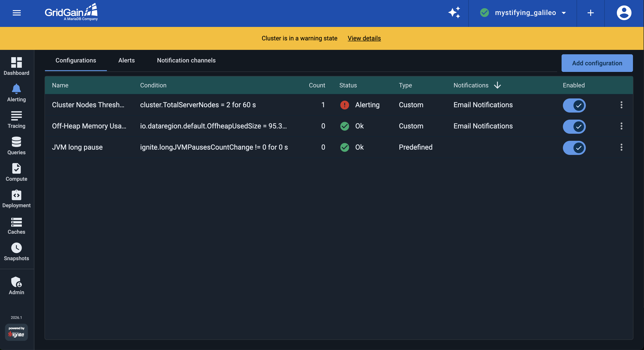Open more options for Cluster Nodes Threshold row
The image size is (644, 350).
point(621,105)
